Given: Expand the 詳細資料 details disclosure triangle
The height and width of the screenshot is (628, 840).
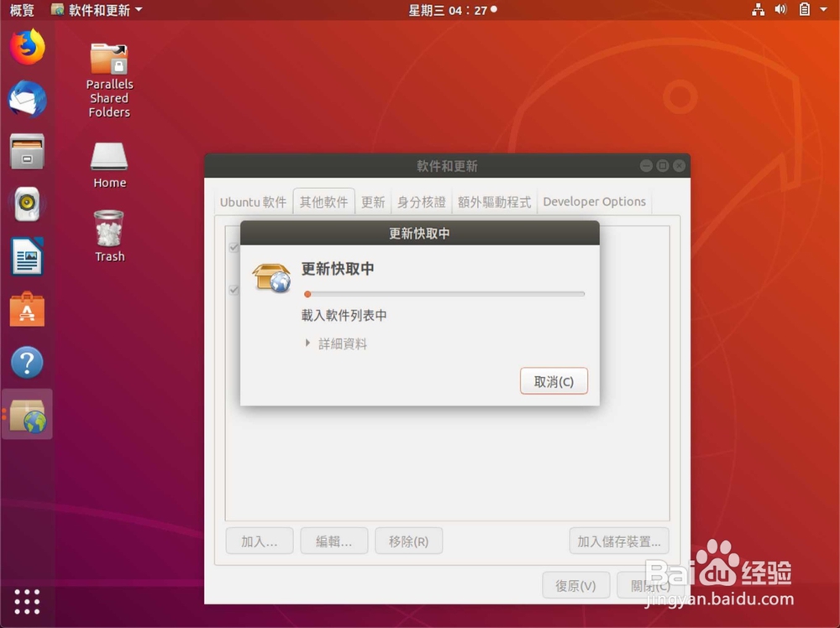Looking at the screenshot, I should tap(307, 343).
